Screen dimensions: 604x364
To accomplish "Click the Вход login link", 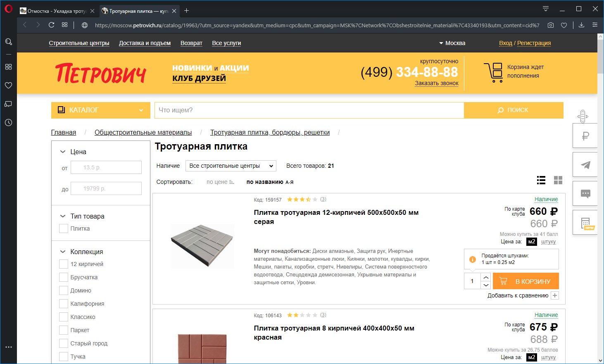I will [506, 43].
